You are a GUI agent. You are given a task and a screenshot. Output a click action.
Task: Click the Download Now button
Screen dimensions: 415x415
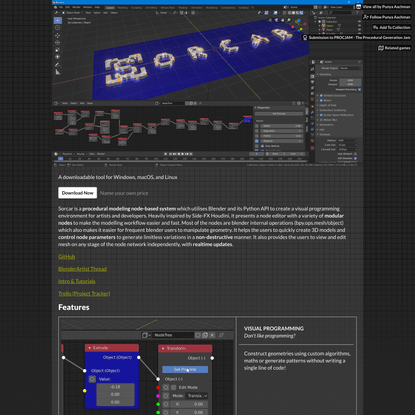tap(77, 193)
